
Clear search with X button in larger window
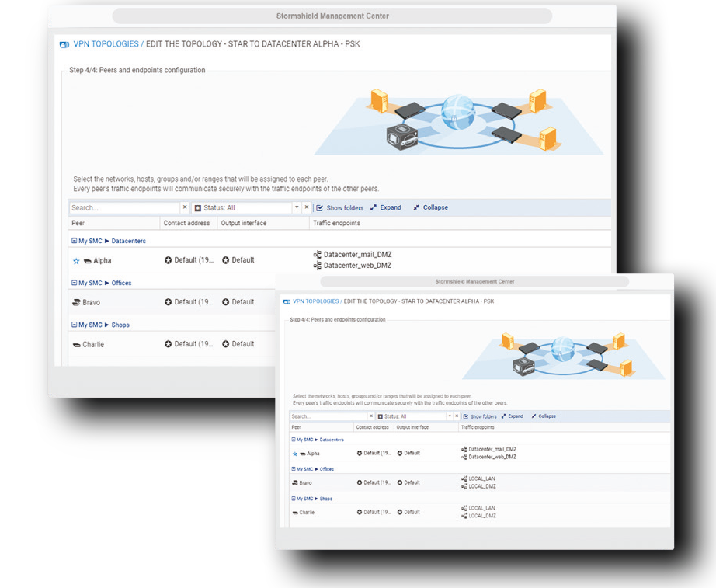185,207
